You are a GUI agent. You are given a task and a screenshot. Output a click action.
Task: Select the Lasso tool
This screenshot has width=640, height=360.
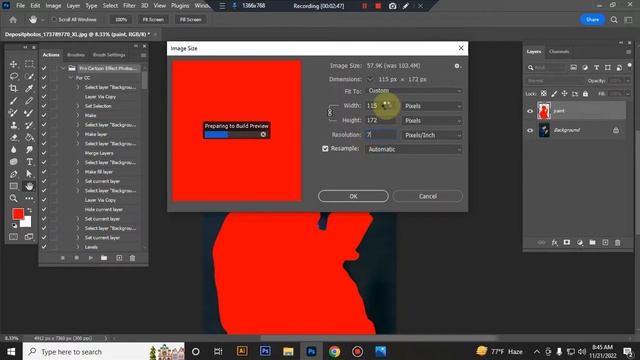[13, 76]
